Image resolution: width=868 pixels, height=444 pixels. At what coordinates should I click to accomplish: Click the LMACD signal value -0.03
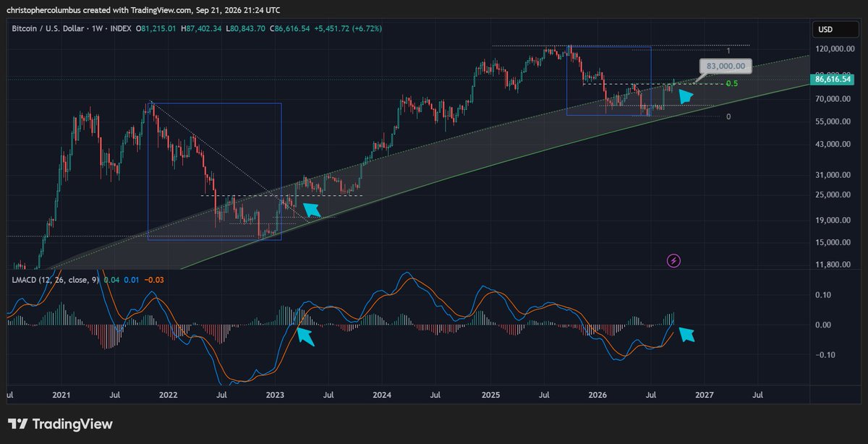[x=153, y=279]
